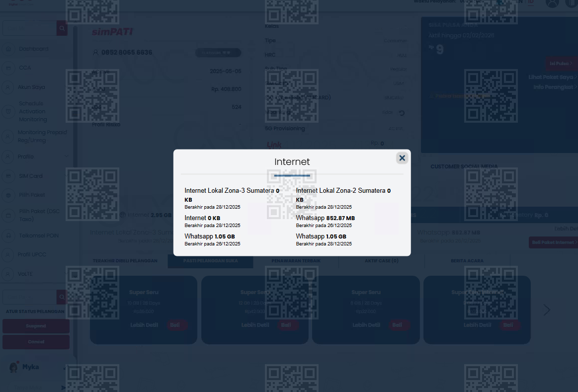Open Pilih Paket from sidebar

point(32,195)
